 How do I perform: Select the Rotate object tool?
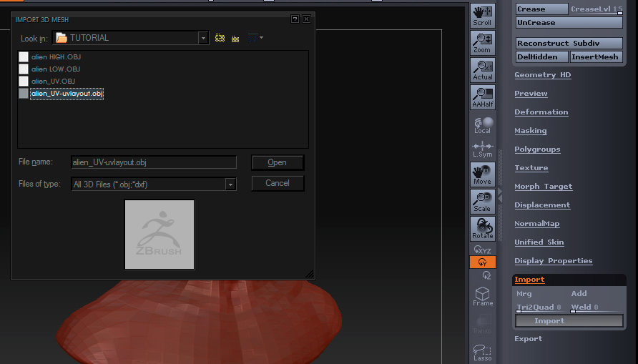483,229
